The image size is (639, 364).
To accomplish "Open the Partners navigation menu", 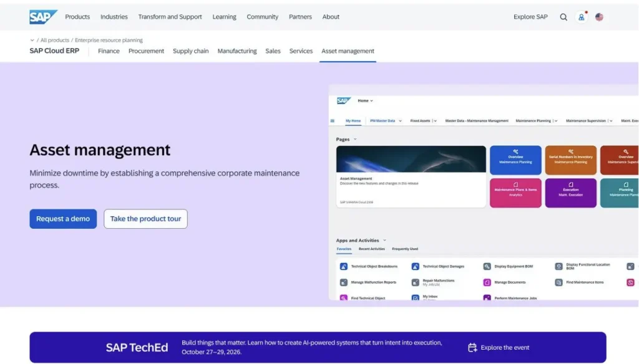I will 300,17.
